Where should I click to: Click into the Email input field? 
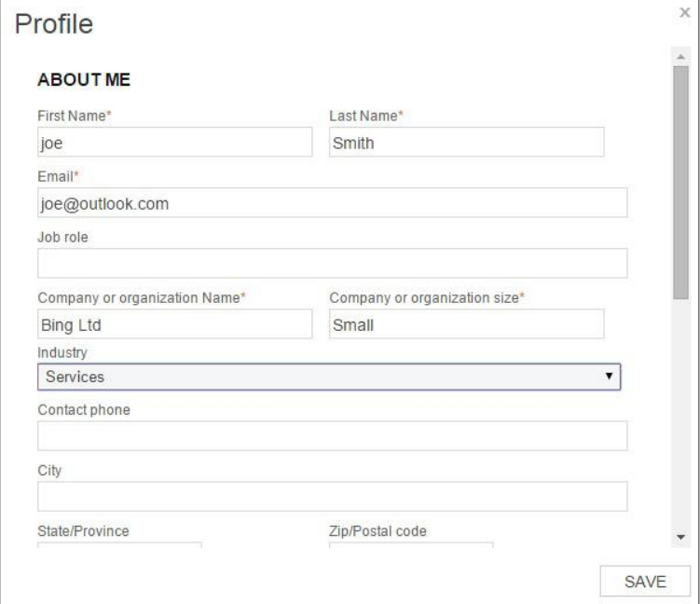[x=332, y=202]
